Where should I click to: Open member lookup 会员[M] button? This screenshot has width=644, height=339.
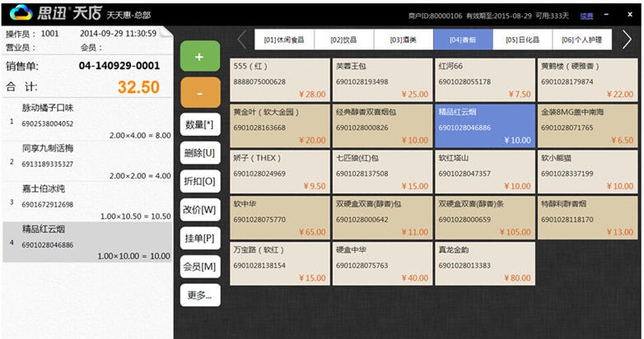coord(200,267)
